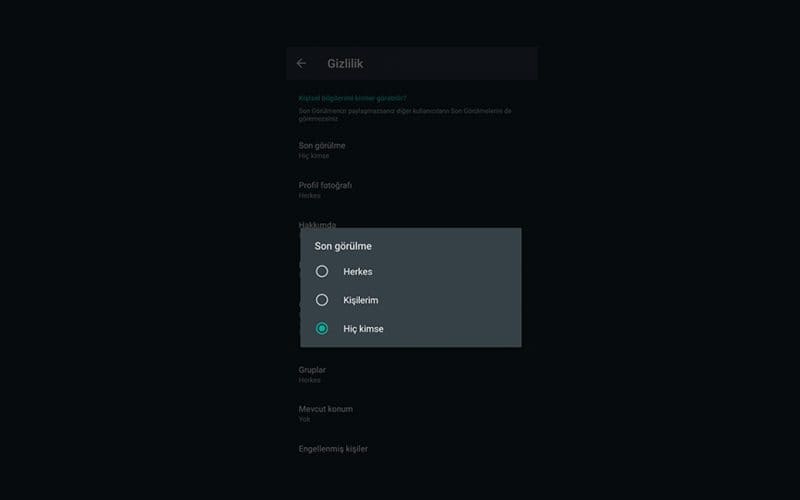Click the Son görülme dialog title
This screenshot has height=500, width=800.
pyautogui.click(x=343, y=245)
